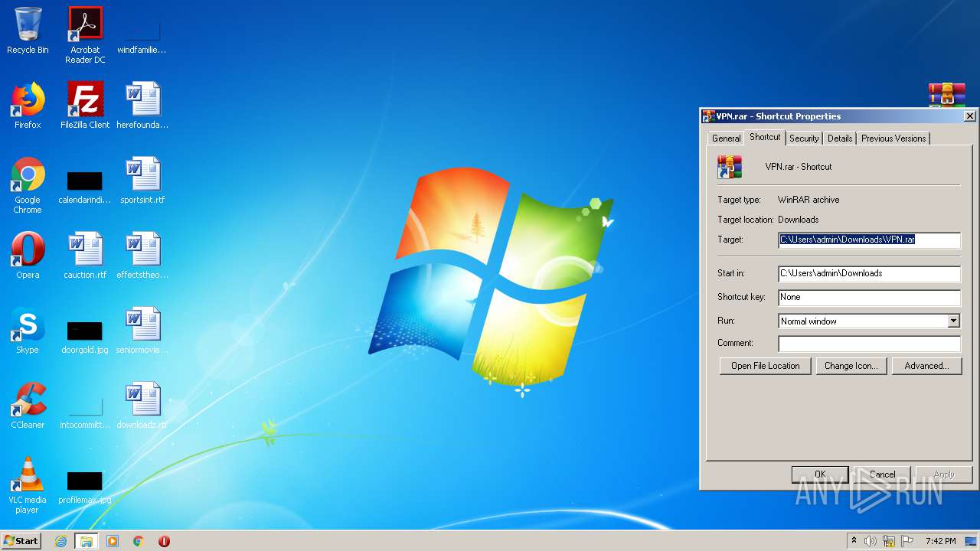Open Opera from the taskbar

click(164, 541)
